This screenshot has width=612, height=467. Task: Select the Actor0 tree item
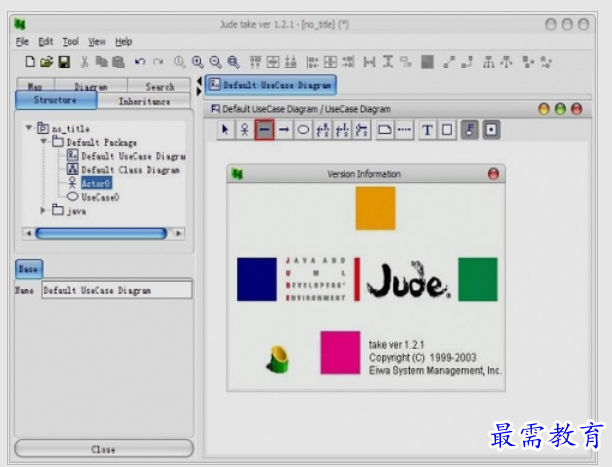[96, 183]
